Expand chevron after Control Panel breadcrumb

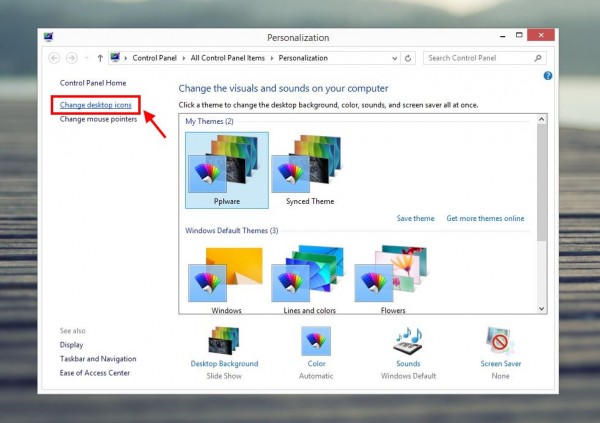coord(184,58)
